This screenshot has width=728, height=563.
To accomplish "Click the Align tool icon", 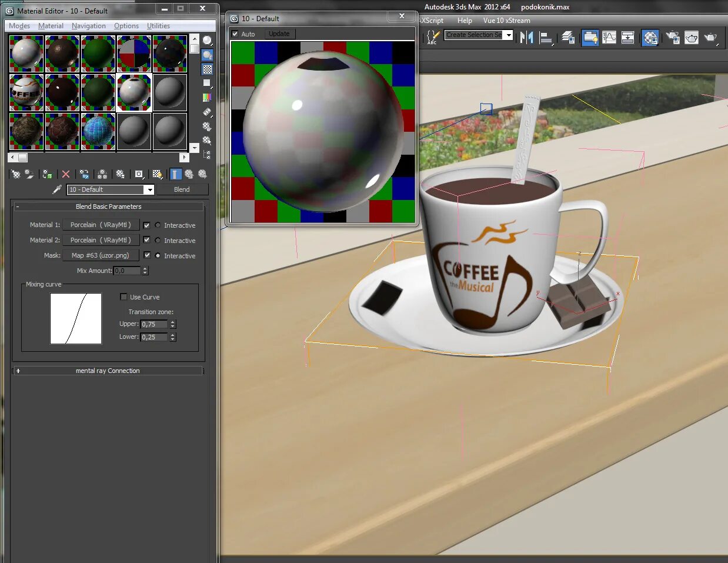I will 547,38.
